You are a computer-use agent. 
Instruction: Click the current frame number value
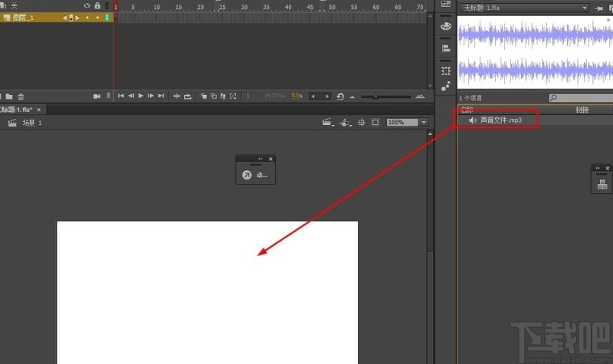[x=247, y=96]
